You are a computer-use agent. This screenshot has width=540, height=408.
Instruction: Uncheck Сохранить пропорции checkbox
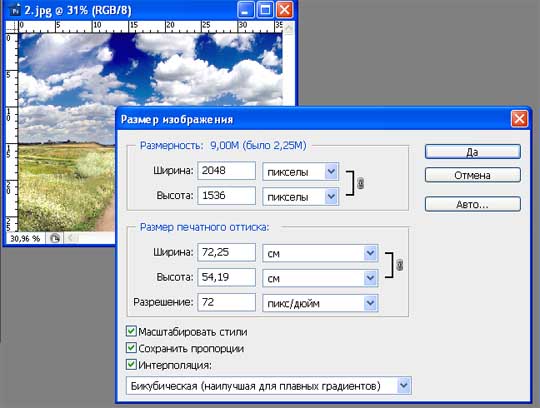(131, 348)
